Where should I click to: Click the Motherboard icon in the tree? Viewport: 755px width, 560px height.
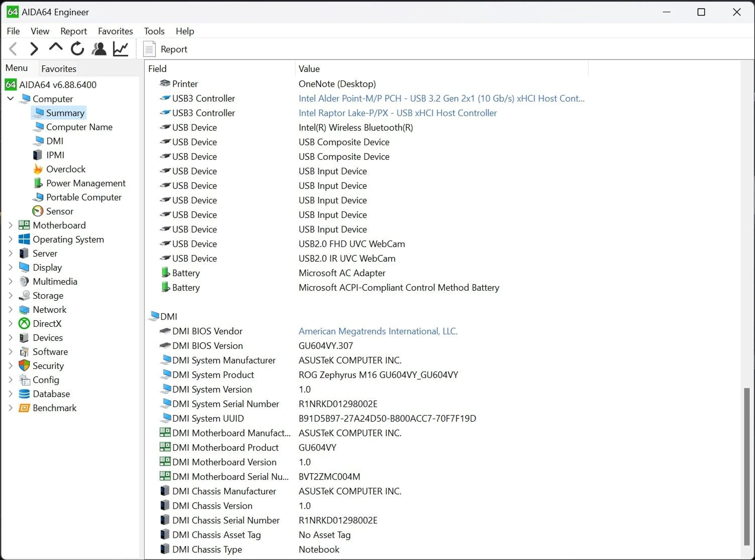coord(24,225)
